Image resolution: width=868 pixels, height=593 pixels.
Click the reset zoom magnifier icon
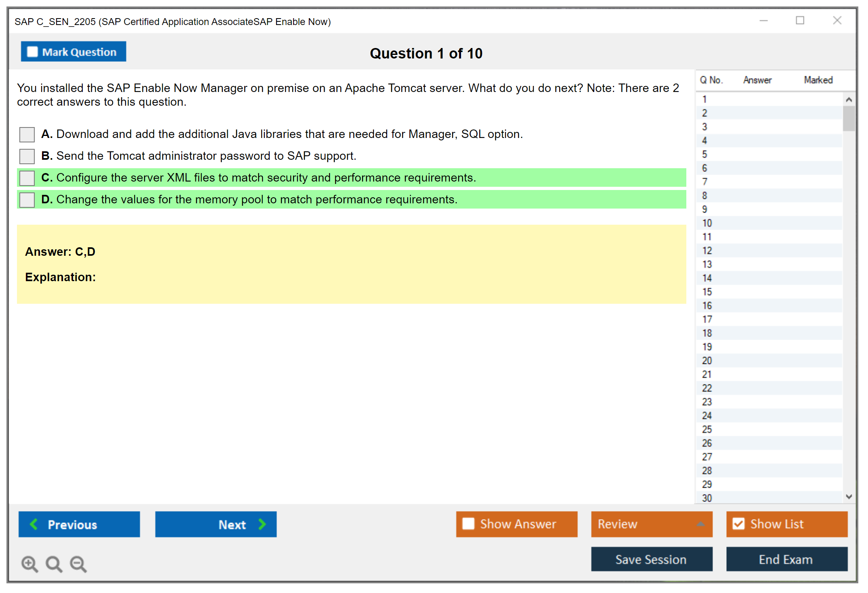coord(53,564)
